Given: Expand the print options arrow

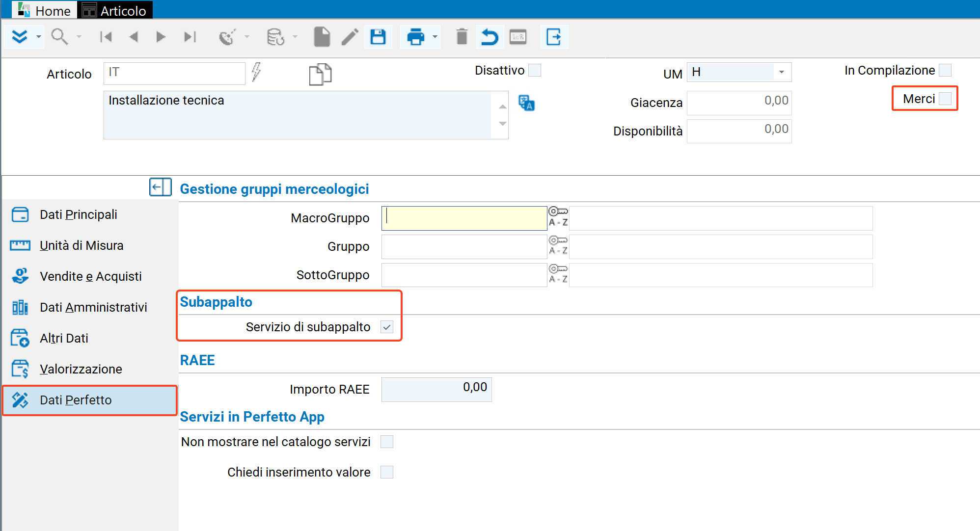Looking at the screenshot, I should tap(435, 37).
